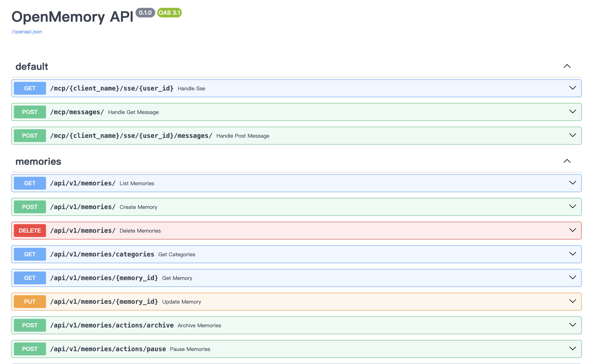Viewport: 593px width, 364px height.
Task: Click the Create Memory summary text
Action: (139, 207)
